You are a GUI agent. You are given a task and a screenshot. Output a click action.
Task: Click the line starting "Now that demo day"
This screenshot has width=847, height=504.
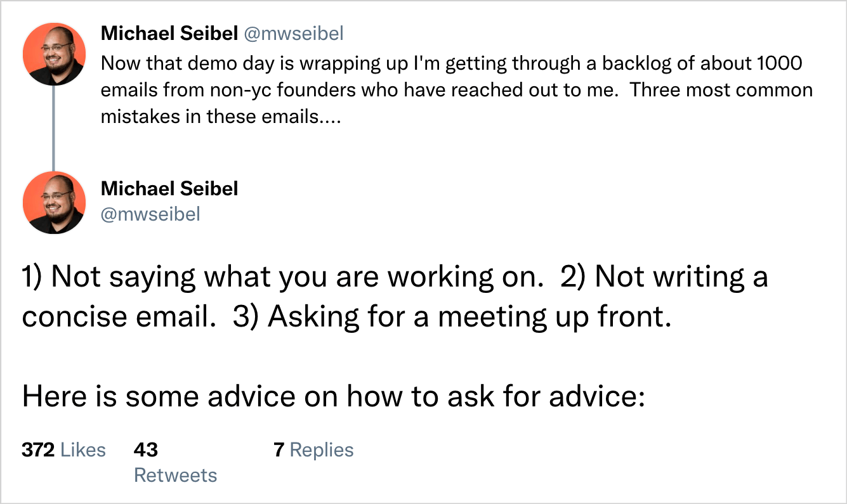[451, 63]
